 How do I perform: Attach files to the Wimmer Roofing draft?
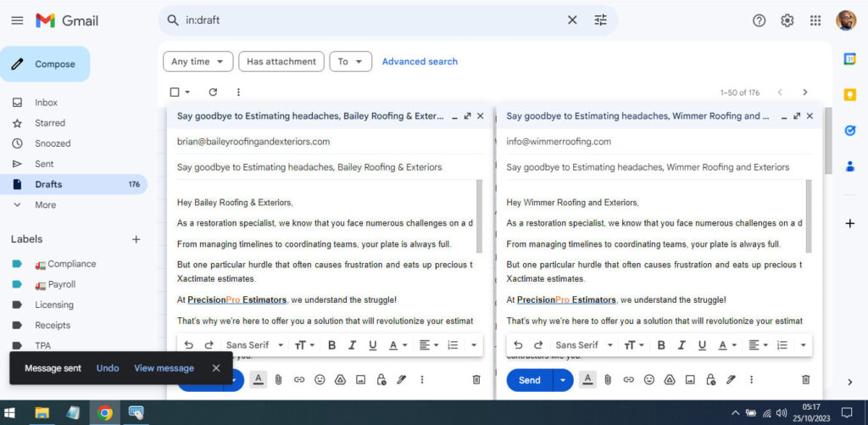click(607, 380)
